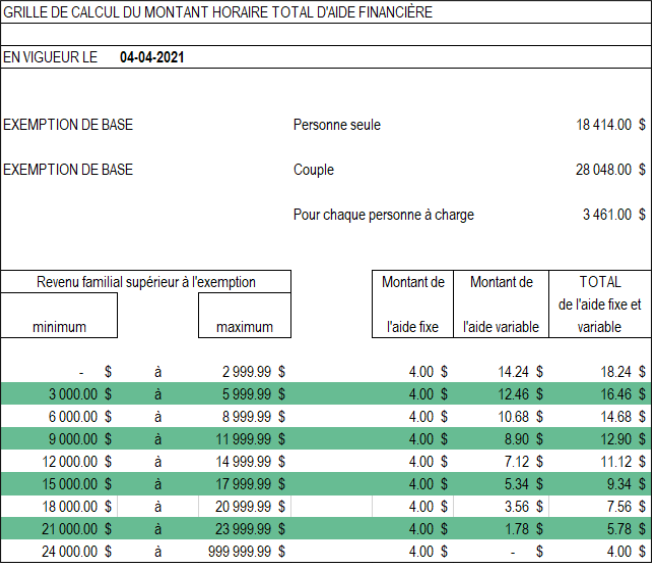Select total 12.90 $
Viewport: 652px width, 563px height.
click(x=623, y=439)
